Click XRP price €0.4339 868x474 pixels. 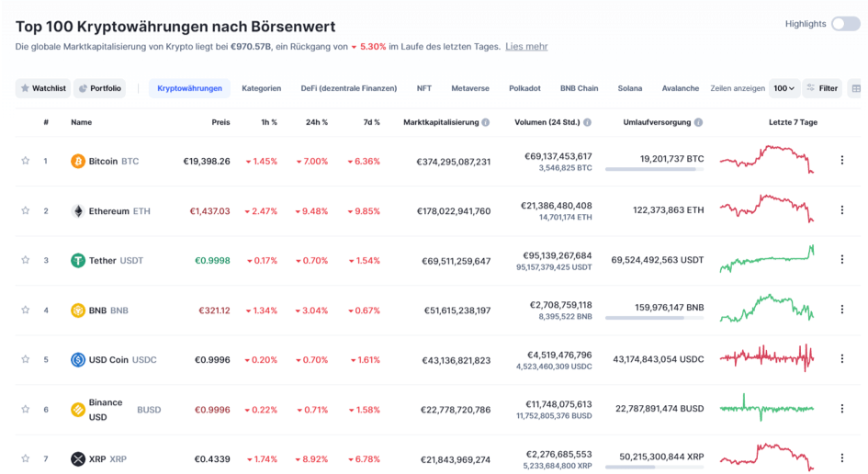tap(212, 459)
